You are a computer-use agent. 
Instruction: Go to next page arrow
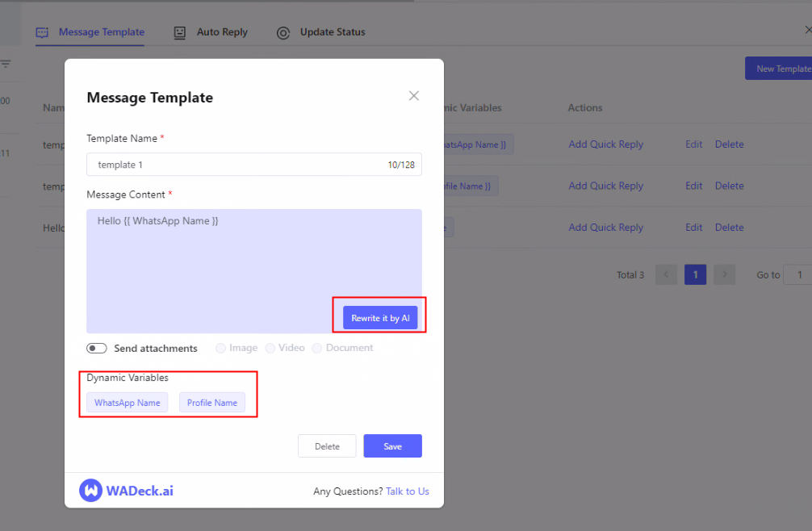point(724,275)
